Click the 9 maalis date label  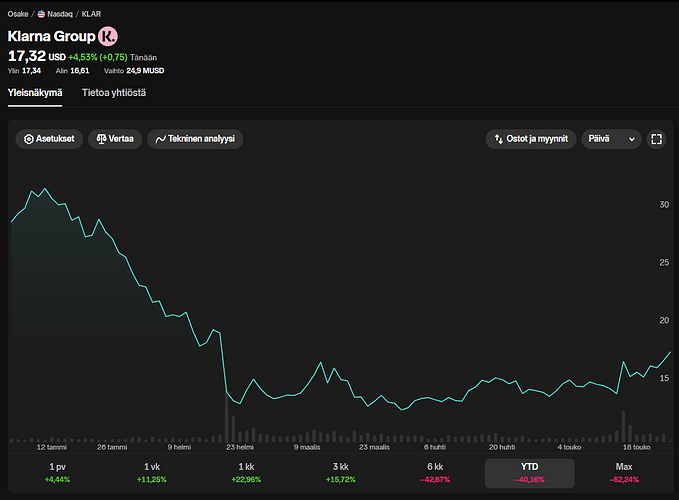point(307,447)
